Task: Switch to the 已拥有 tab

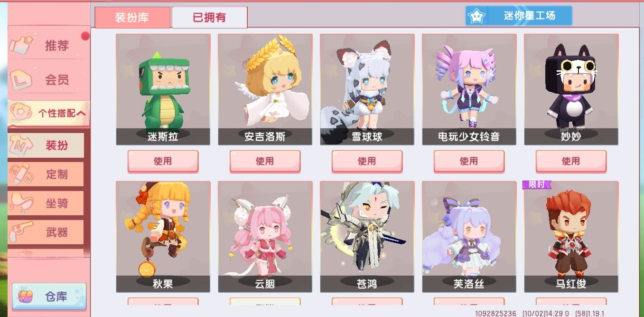Action: (209, 18)
